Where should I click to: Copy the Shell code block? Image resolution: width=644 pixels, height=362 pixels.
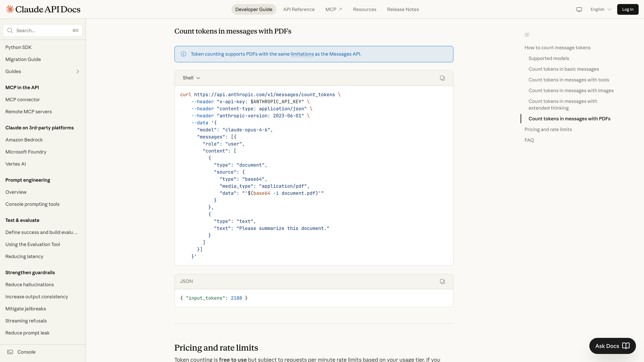(442, 78)
